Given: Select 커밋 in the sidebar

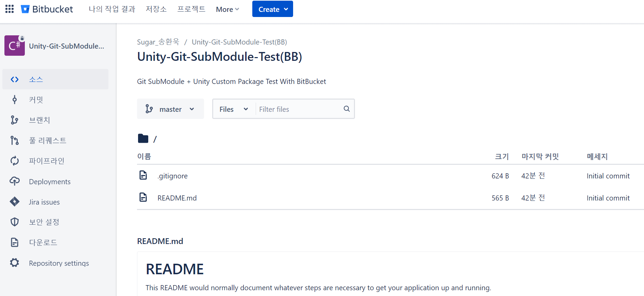Looking at the screenshot, I should tap(55, 100).
